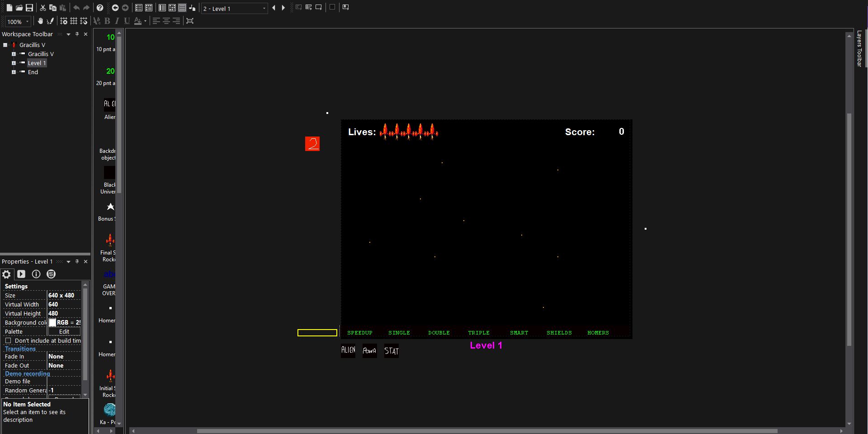Open the "2 - Level 1" frame dropdown
The height and width of the screenshot is (434, 868).
coord(264,8)
